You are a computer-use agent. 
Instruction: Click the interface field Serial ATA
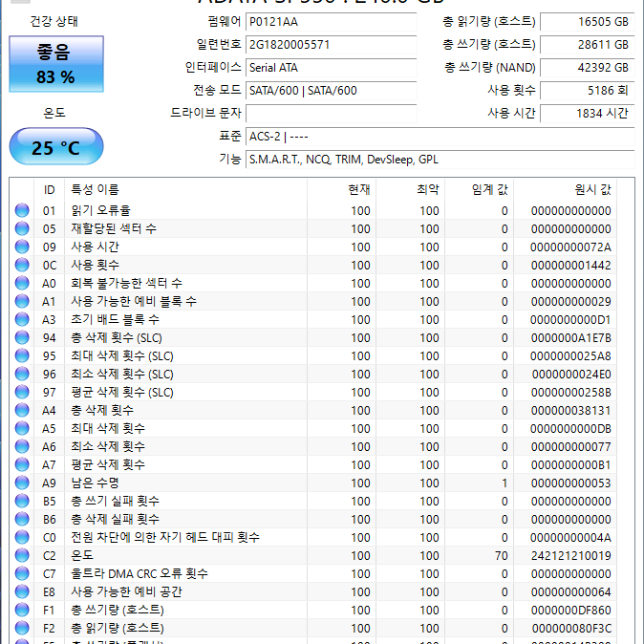[331, 68]
